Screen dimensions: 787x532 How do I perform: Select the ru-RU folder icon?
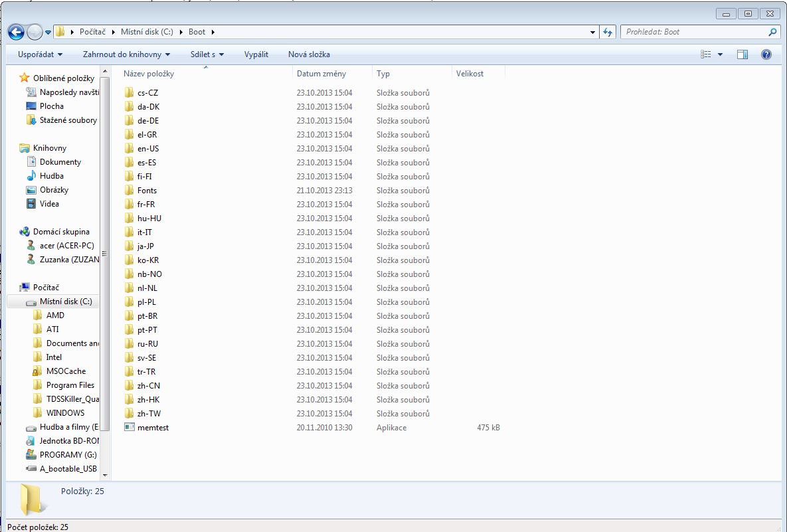click(x=129, y=344)
